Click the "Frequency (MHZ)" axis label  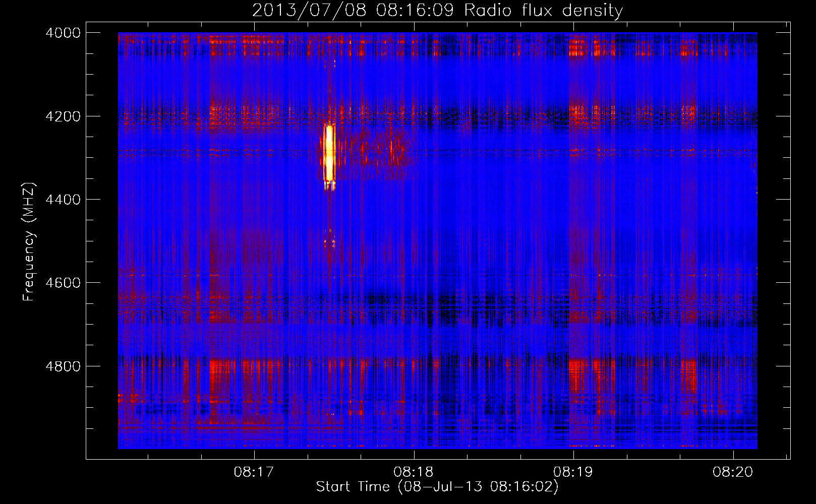29,242
